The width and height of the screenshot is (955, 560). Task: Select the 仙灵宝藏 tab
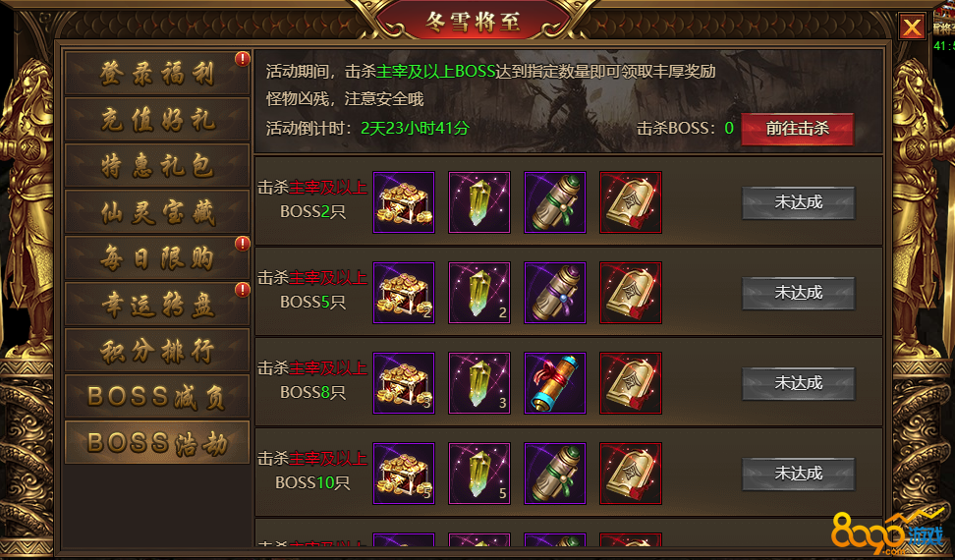pos(157,212)
